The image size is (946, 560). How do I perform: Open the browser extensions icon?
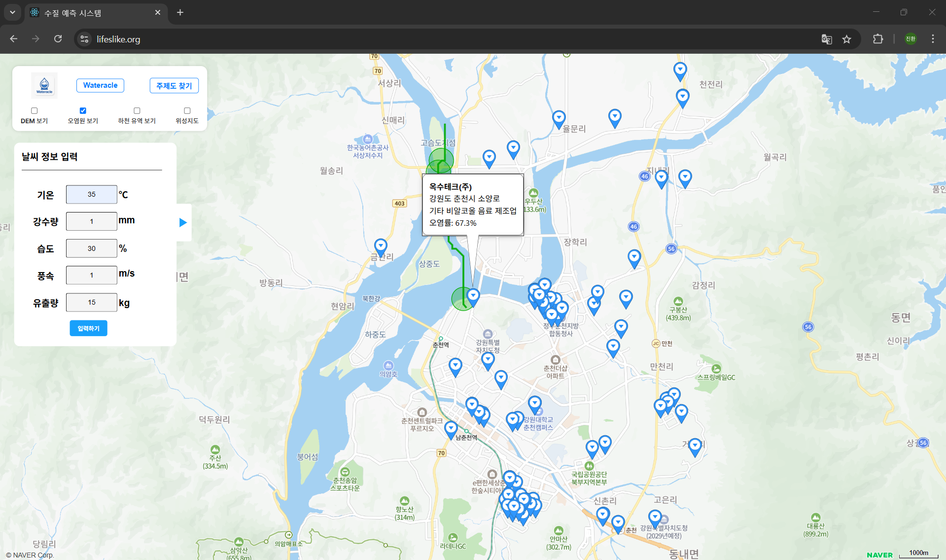(x=878, y=39)
